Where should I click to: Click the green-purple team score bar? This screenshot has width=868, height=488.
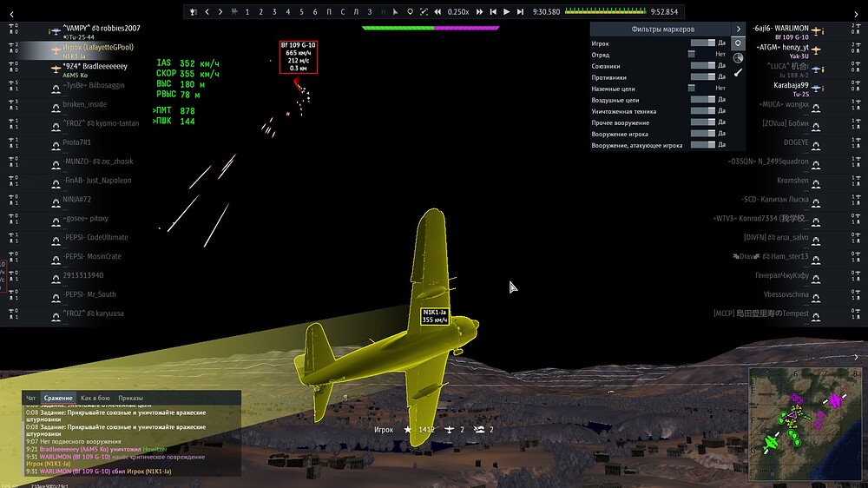pyautogui.click(x=431, y=28)
